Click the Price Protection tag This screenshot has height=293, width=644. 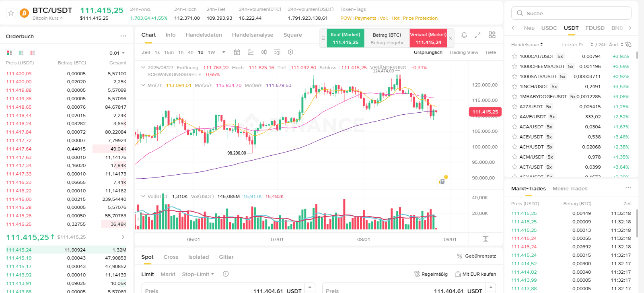click(420, 18)
